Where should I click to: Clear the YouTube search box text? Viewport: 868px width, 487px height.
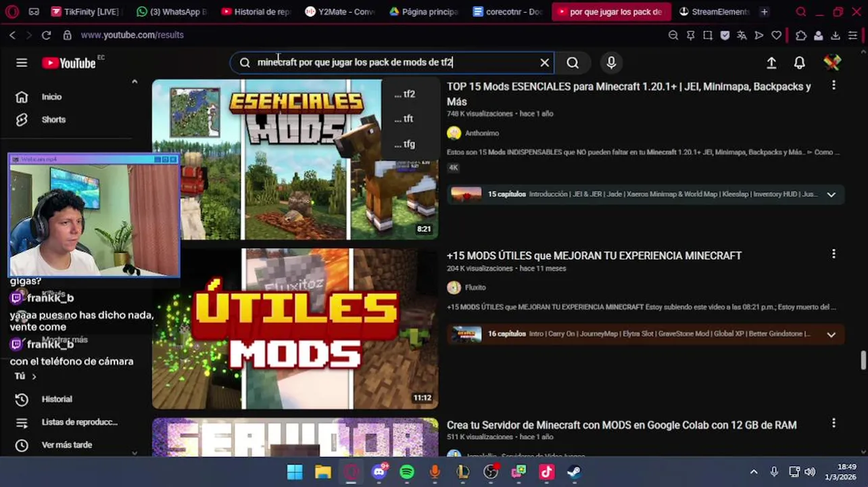click(x=545, y=62)
